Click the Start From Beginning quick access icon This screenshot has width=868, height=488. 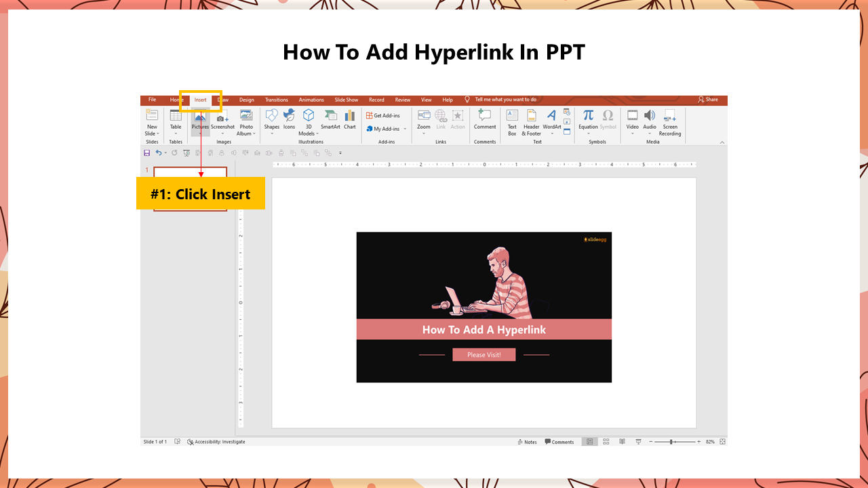click(x=186, y=153)
